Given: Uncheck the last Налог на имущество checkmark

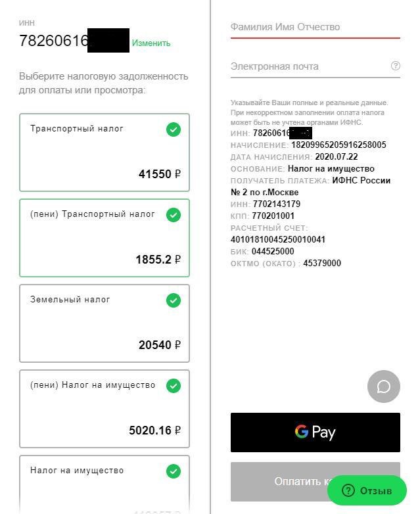Looking at the screenshot, I should [x=174, y=471].
